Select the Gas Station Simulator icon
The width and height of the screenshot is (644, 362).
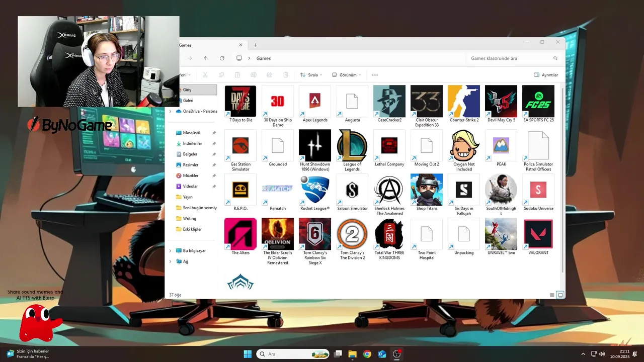[240, 145]
